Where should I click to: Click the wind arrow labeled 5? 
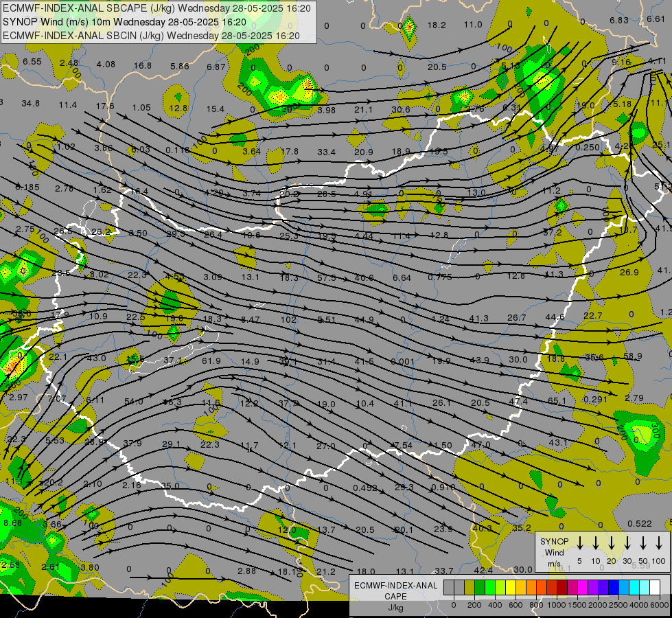(579, 543)
